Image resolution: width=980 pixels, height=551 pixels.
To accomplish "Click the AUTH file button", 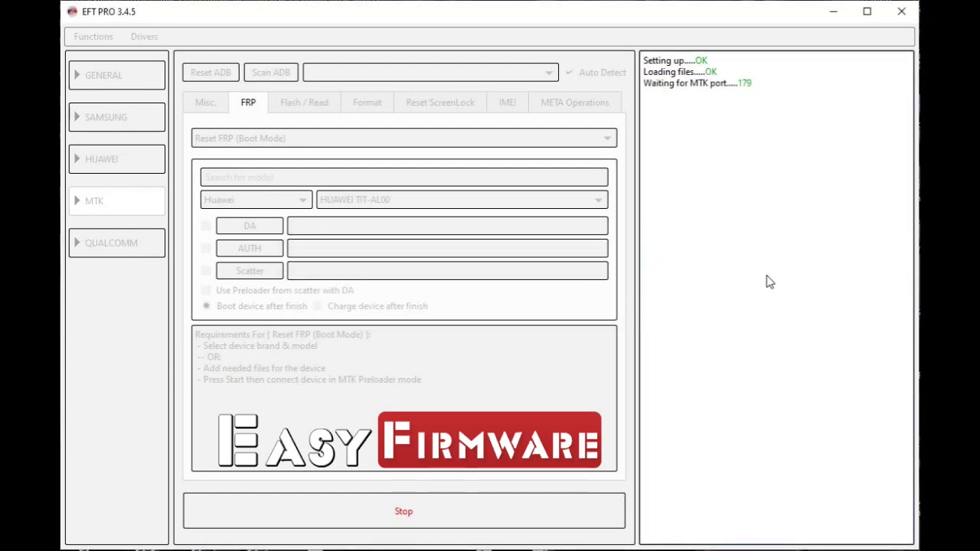I will [x=250, y=249].
